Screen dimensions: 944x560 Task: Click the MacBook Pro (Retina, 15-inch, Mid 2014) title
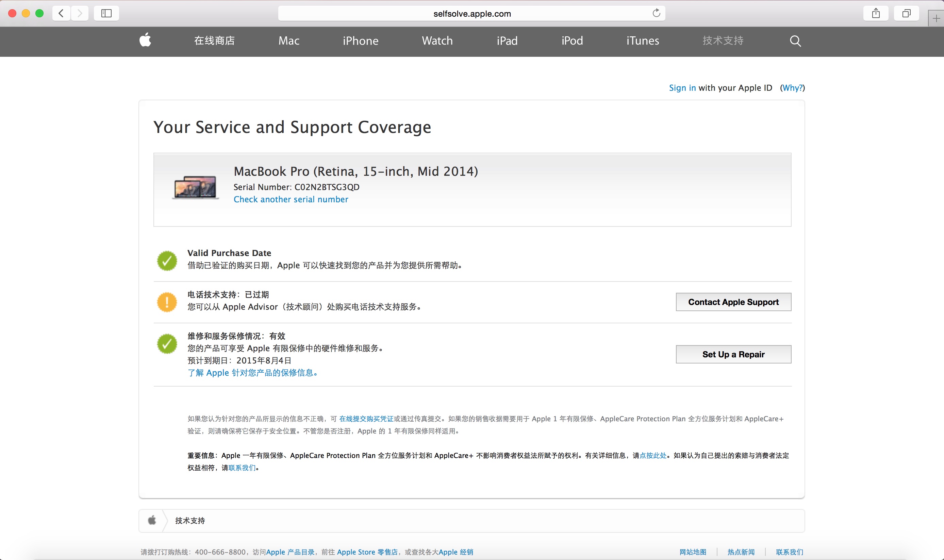point(355,172)
